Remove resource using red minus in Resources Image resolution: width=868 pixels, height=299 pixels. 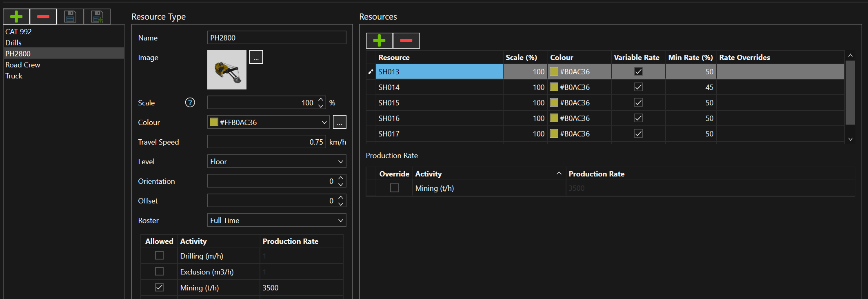(406, 40)
